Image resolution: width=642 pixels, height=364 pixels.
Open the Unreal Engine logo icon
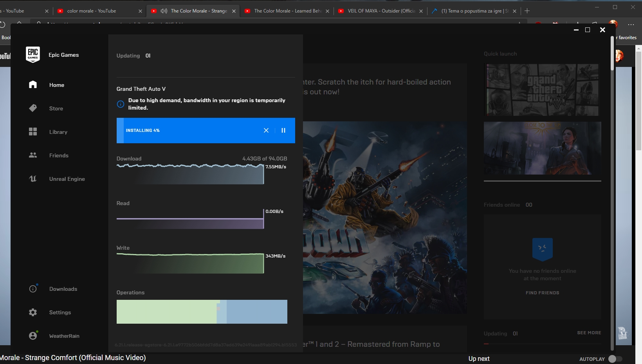click(x=33, y=178)
